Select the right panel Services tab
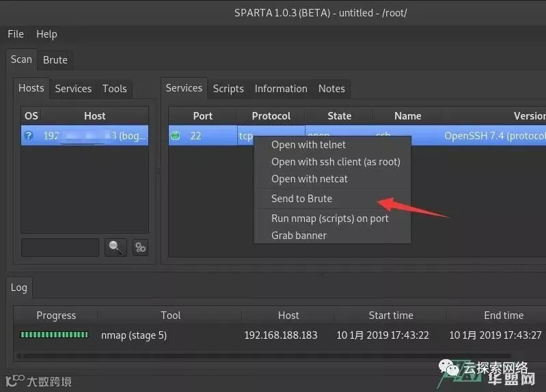The width and height of the screenshot is (546, 392). pos(184,88)
